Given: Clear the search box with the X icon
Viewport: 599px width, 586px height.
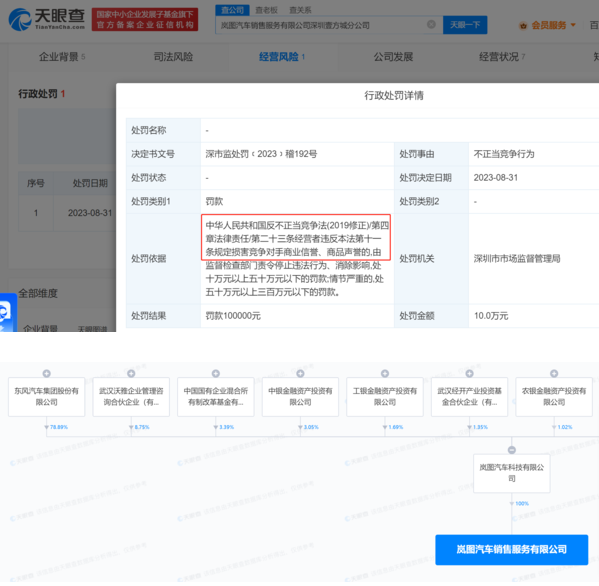Looking at the screenshot, I should pos(431,24).
